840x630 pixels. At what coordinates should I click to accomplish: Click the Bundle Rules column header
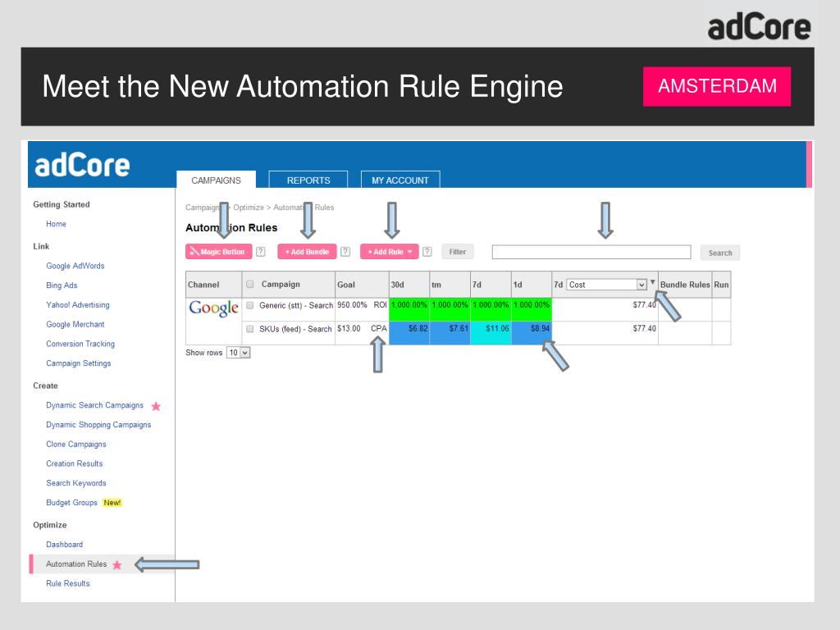(685, 285)
